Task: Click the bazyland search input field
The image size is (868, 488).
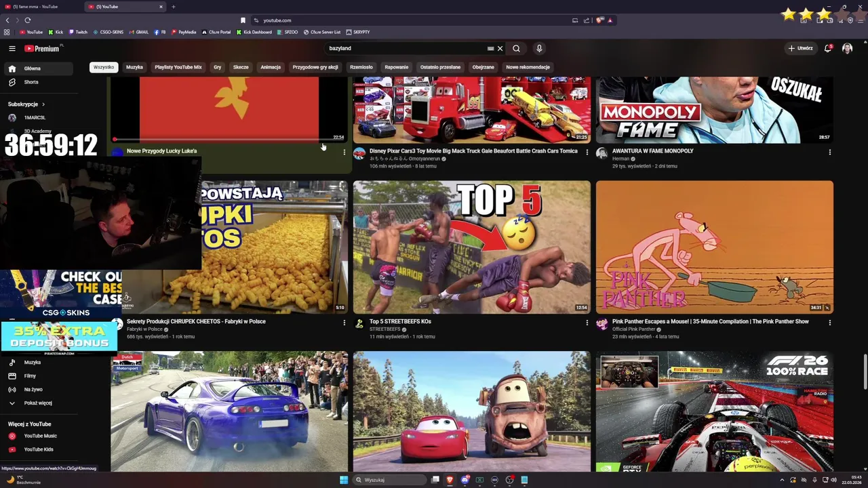Action: click(x=407, y=48)
